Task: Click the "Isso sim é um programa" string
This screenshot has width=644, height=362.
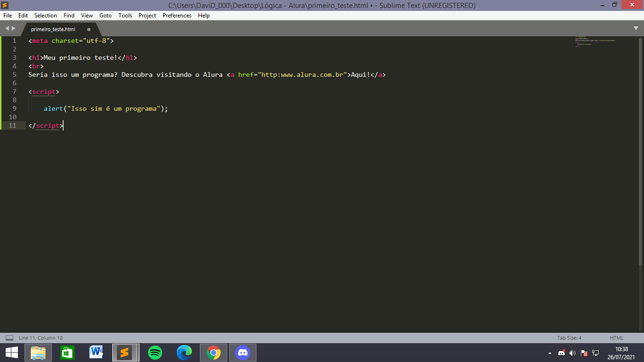Action: coord(114,108)
